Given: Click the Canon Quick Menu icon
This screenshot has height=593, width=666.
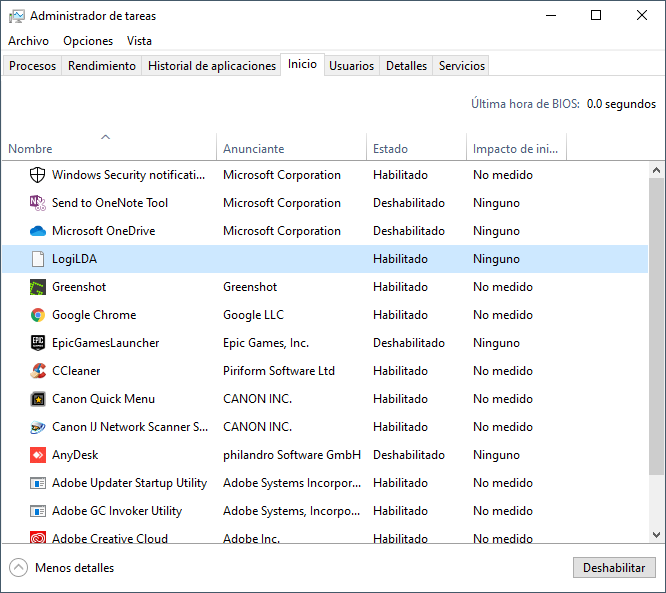Looking at the screenshot, I should tap(37, 399).
